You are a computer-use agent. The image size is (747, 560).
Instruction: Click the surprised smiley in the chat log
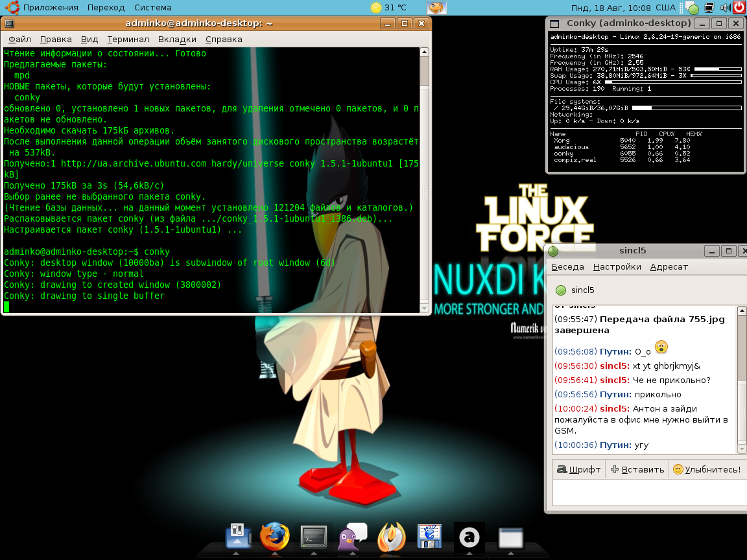click(661, 347)
